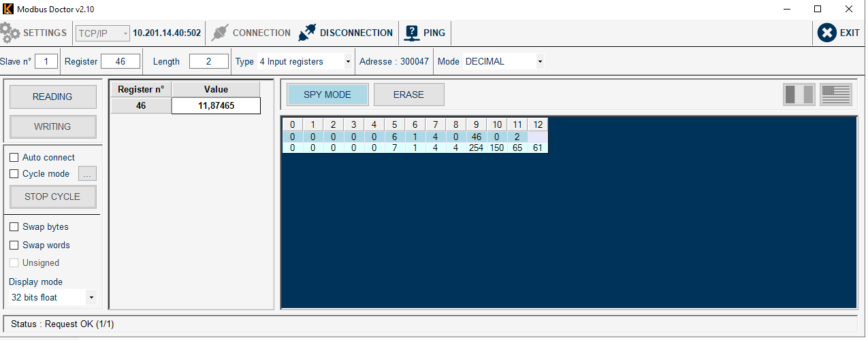This screenshot has height=340, width=868.
Task: Click the WRITING button
Action: click(52, 126)
